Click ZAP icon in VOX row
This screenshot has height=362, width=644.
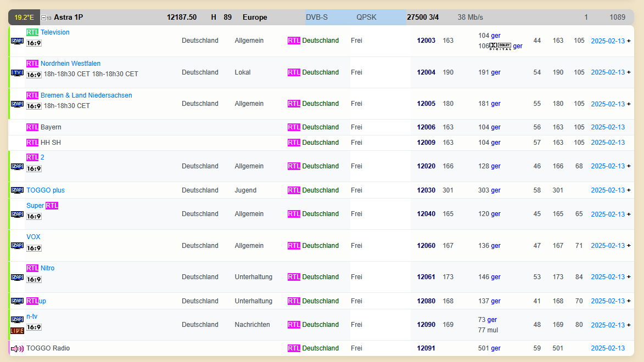pyautogui.click(x=17, y=245)
